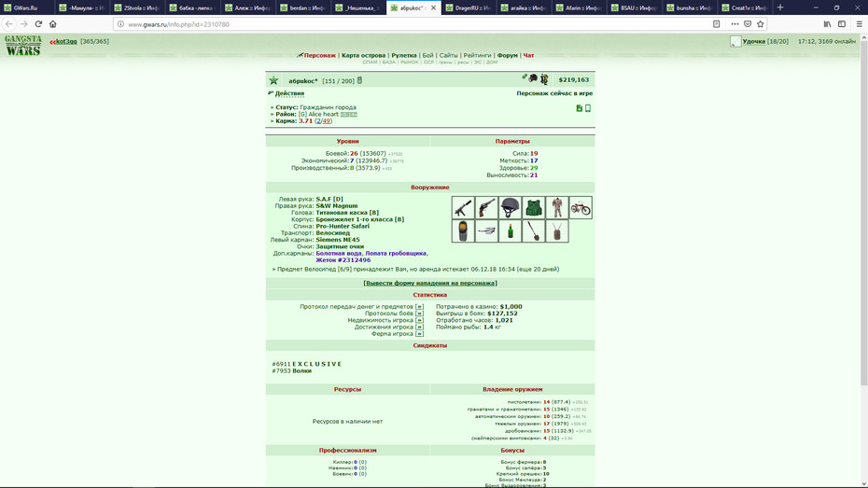868x488 pixels.
Task: Click the gravedigger shovel icon
Action: point(534,231)
